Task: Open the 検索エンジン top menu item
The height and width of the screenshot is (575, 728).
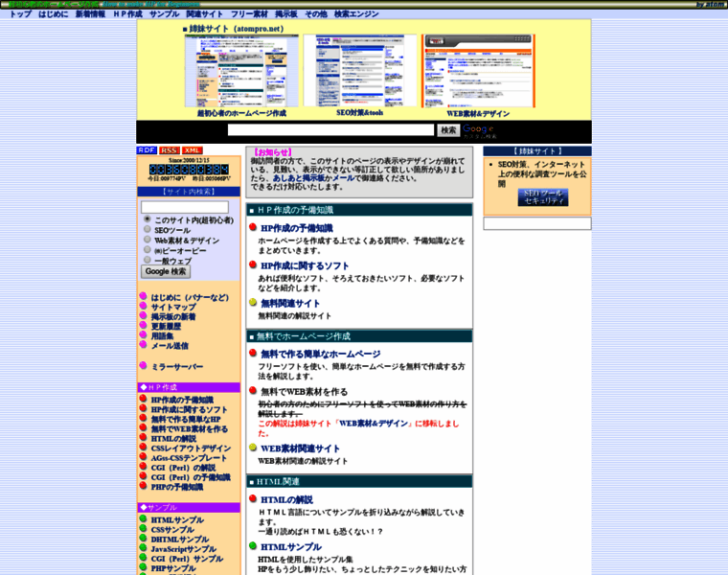Action: [x=356, y=14]
